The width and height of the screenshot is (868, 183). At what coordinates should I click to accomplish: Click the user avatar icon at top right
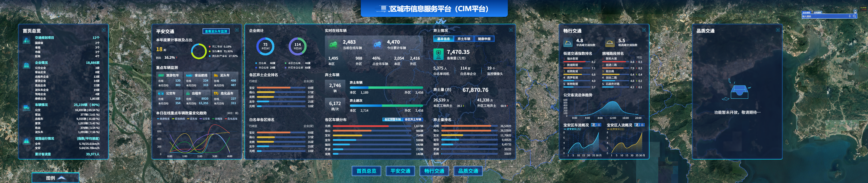coord(856,12)
